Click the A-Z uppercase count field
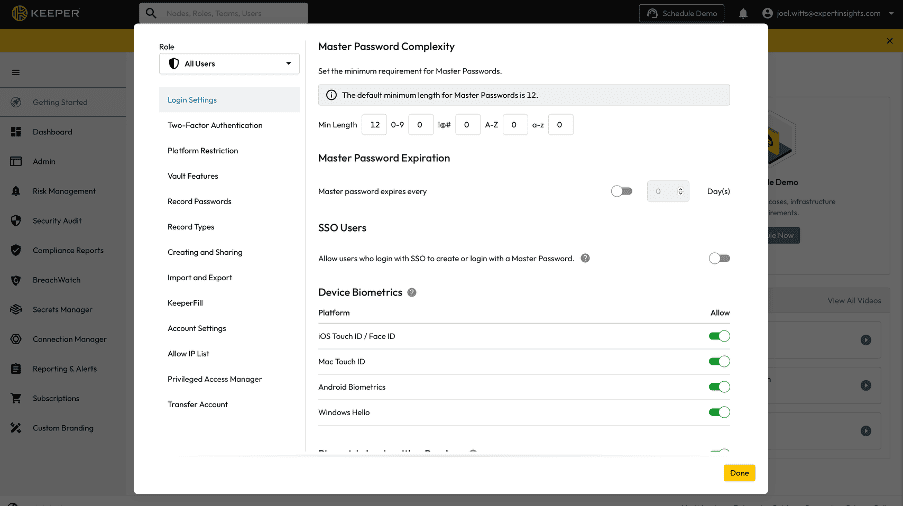This screenshot has height=506, width=904. [515, 124]
